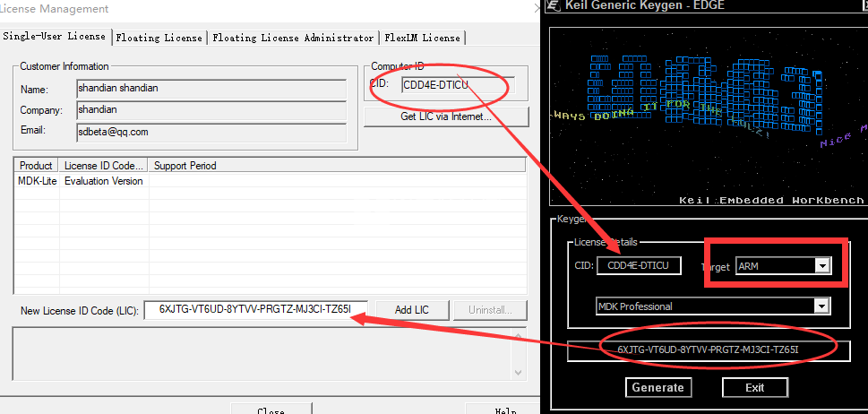Switch to the FlexLM License tab

tap(423, 38)
